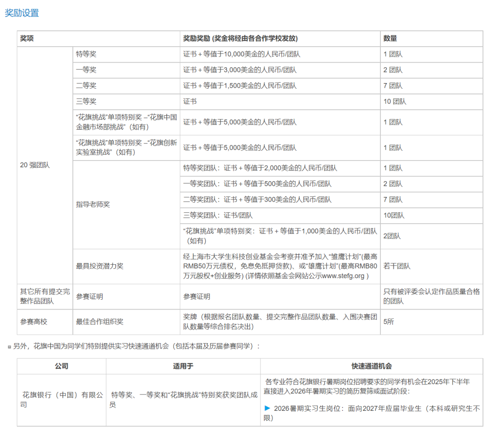
Task: Click 1 团队 in 特等奖 row
Action: click(393, 54)
